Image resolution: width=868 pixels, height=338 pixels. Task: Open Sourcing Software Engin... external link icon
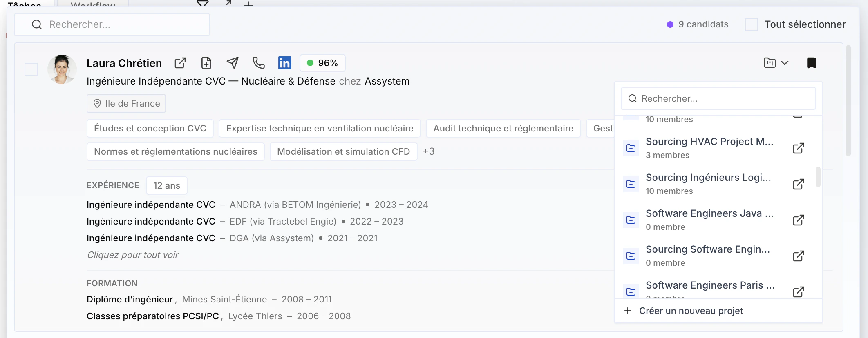click(x=799, y=256)
